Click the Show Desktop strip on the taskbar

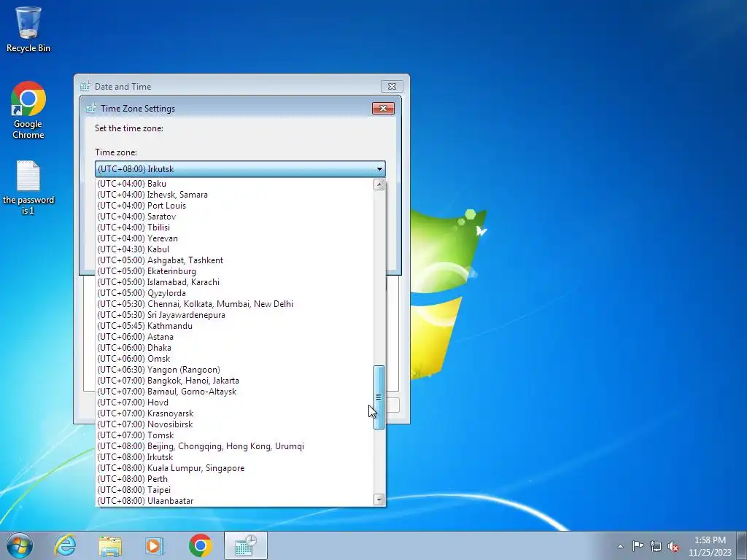[x=743, y=545]
